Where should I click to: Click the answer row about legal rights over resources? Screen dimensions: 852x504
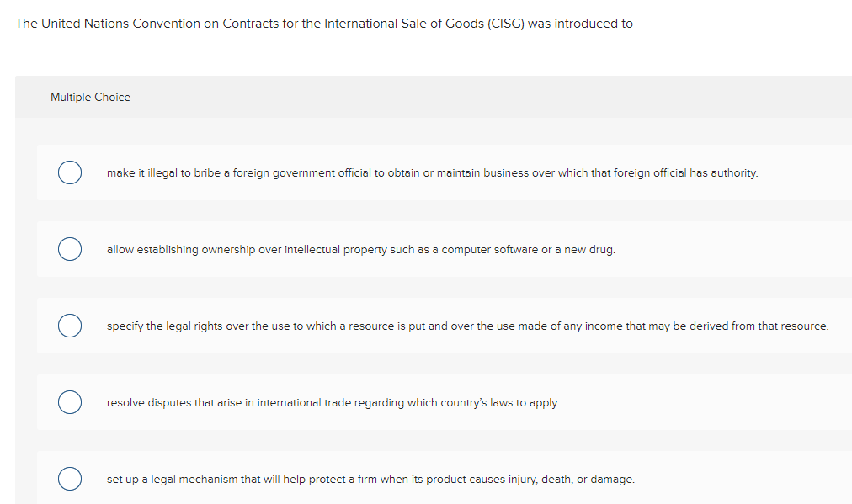click(468, 326)
